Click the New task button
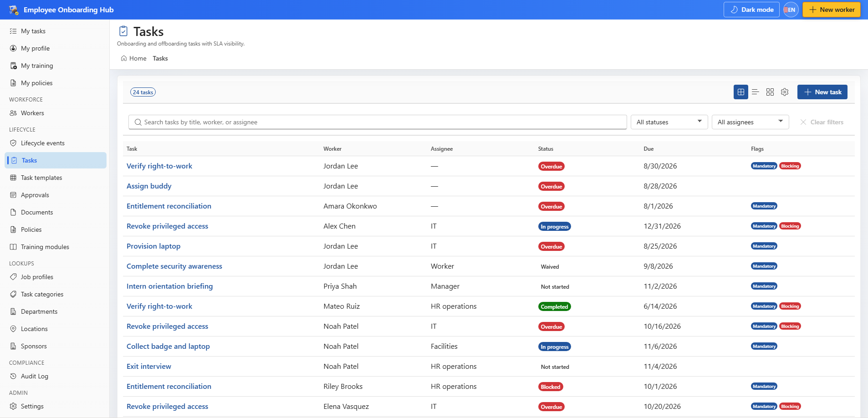 coord(822,92)
